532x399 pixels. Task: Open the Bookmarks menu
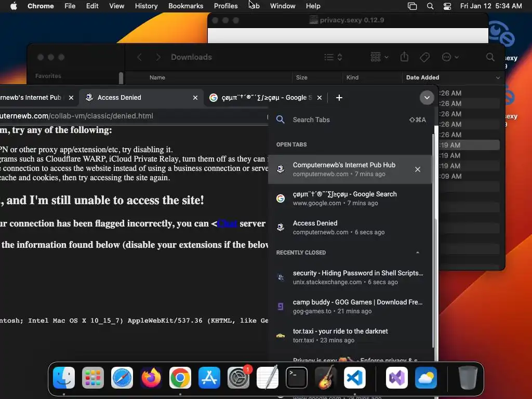click(x=185, y=6)
